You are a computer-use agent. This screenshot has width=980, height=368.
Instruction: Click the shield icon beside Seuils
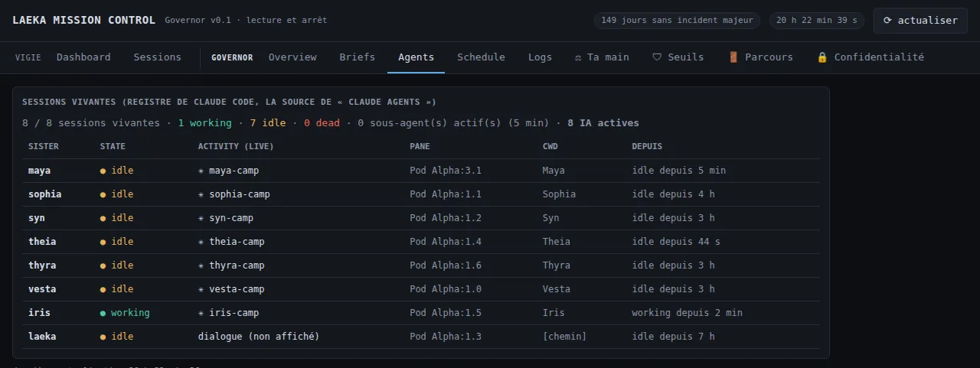click(x=657, y=57)
